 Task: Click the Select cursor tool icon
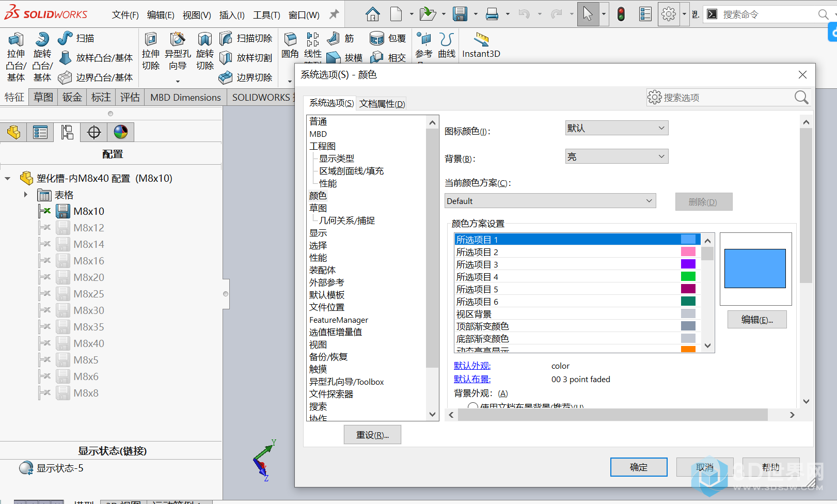(588, 14)
